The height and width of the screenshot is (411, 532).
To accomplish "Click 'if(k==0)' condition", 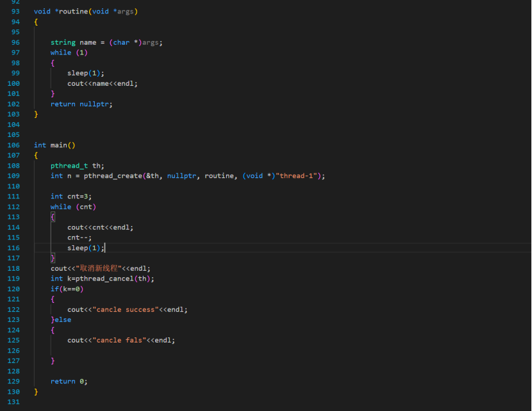I will (x=67, y=289).
